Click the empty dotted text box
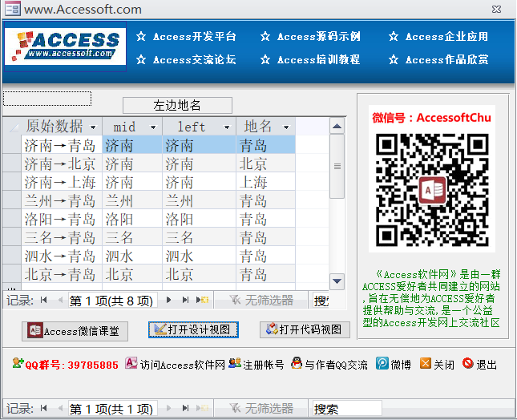The width and height of the screenshot is (517, 420). 47,99
